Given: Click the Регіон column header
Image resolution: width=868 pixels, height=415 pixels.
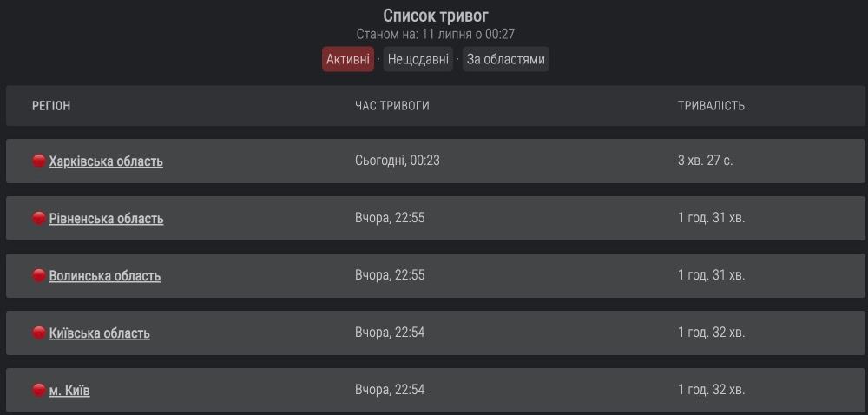Looking at the screenshot, I should (51, 106).
